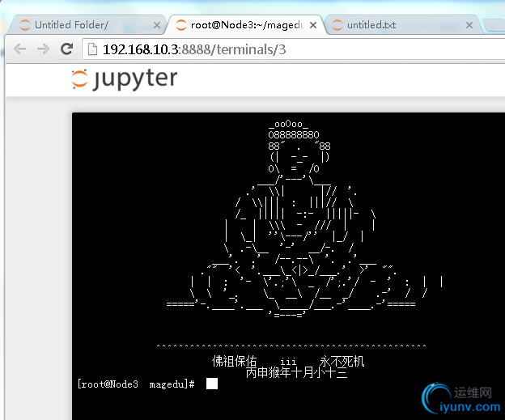Switch to the untitled.txt tab
This screenshot has height=420, width=505.
(403, 25)
